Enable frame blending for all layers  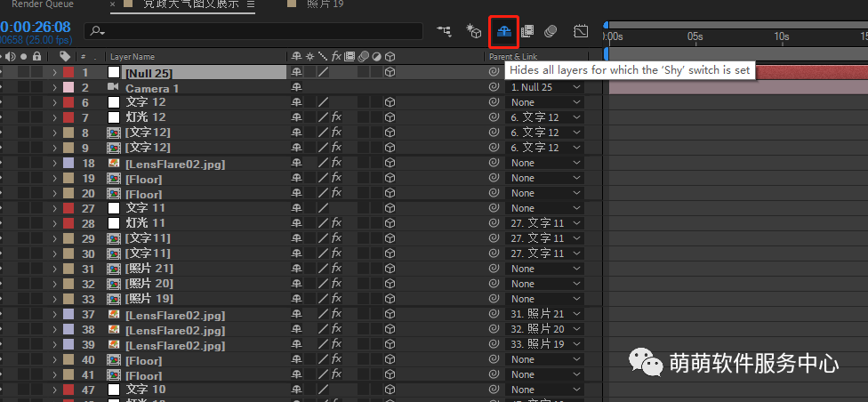coord(527,31)
